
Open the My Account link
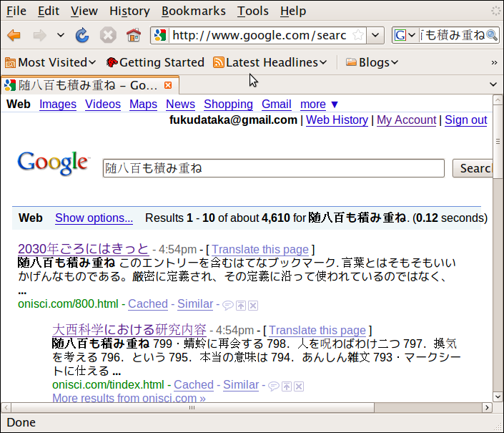pyautogui.click(x=406, y=120)
